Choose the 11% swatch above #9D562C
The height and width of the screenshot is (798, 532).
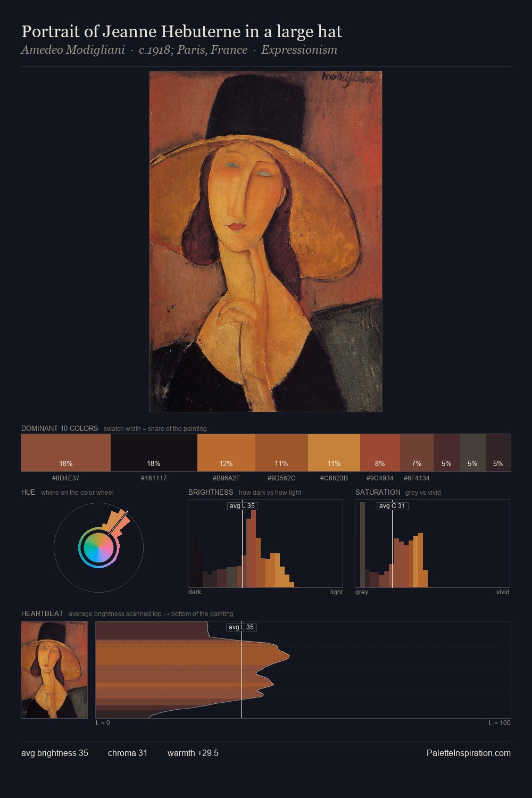click(x=281, y=453)
